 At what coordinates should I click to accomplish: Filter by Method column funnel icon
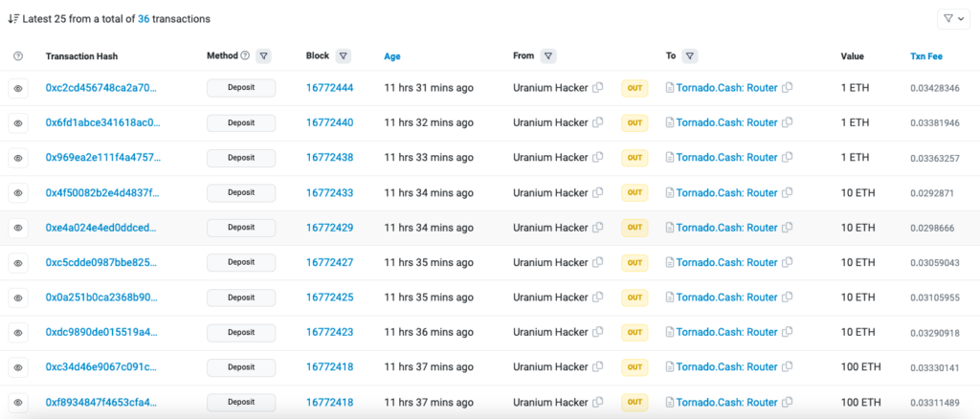point(263,55)
